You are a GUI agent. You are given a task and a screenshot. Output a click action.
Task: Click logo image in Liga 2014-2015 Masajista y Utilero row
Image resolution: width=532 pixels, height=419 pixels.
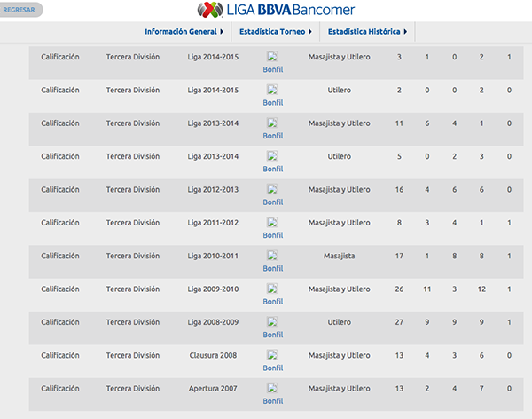point(272,57)
